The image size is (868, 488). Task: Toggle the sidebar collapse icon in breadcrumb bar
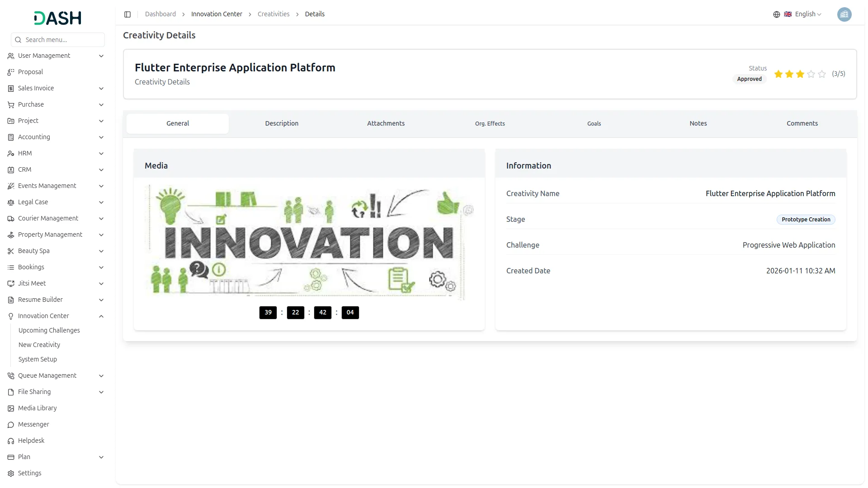tap(127, 14)
